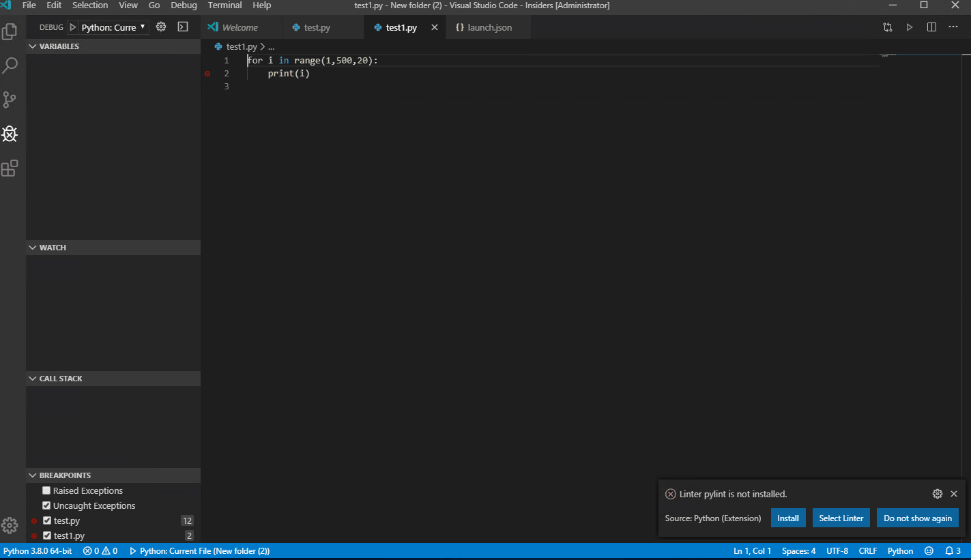Viewport: 971px width, 560px height.
Task: Open notifications bell in status bar
Action: click(953, 551)
